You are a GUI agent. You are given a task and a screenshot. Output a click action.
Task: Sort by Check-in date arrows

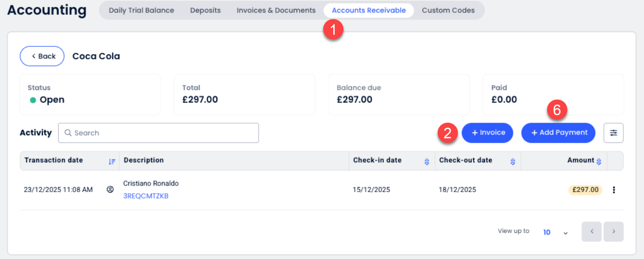click(x=427, y=161)
